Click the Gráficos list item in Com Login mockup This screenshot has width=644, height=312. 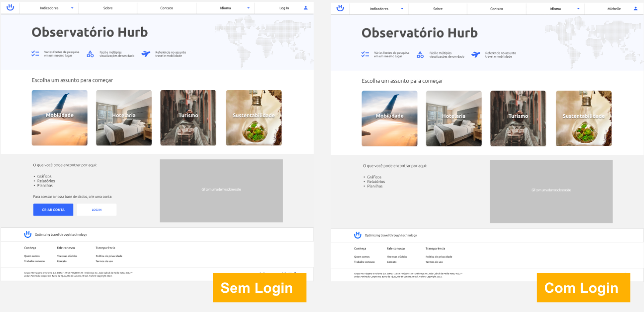(x=374, y=177)
